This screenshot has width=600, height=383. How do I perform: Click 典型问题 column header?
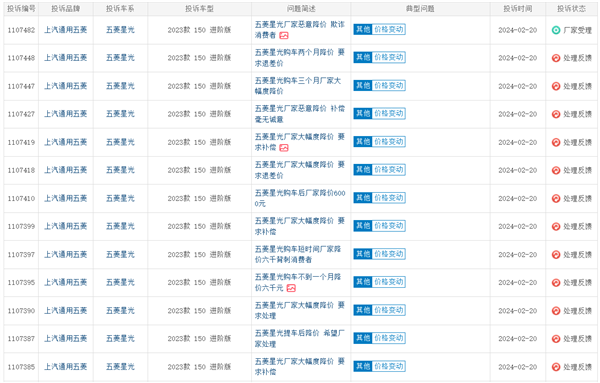[420, 8]
